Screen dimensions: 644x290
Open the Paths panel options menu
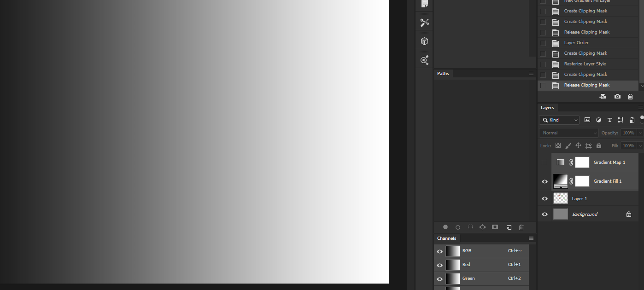(531, 73)
